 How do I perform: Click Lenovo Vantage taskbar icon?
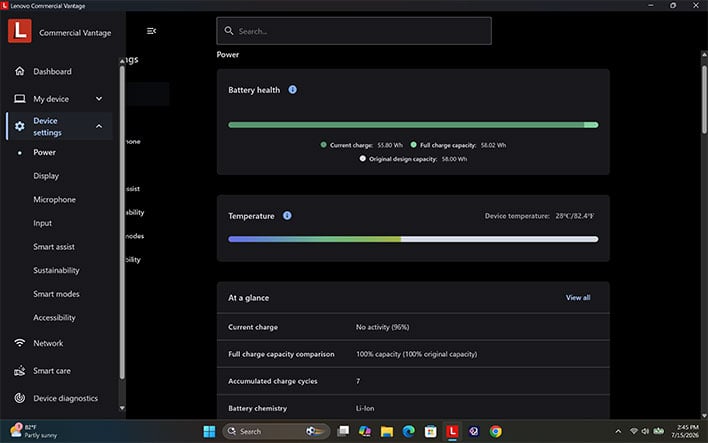tap(452, 431)
